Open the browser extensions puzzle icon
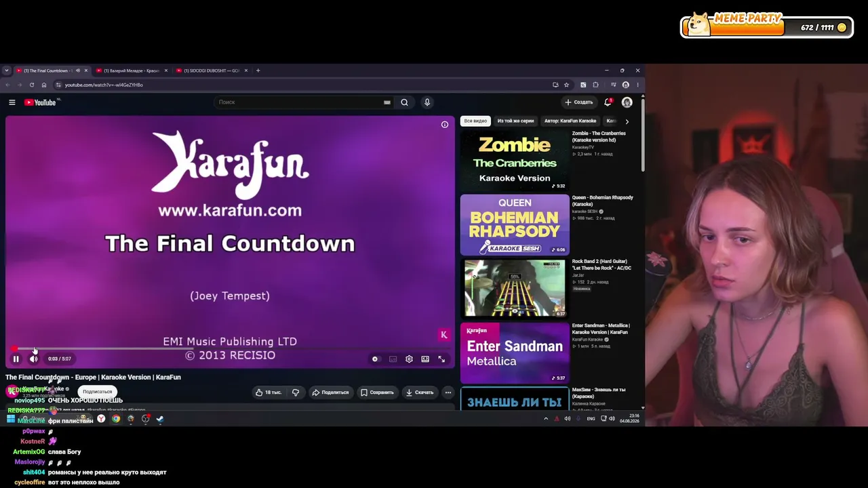The width and height of the screenshot is (868, 488). 596,85
